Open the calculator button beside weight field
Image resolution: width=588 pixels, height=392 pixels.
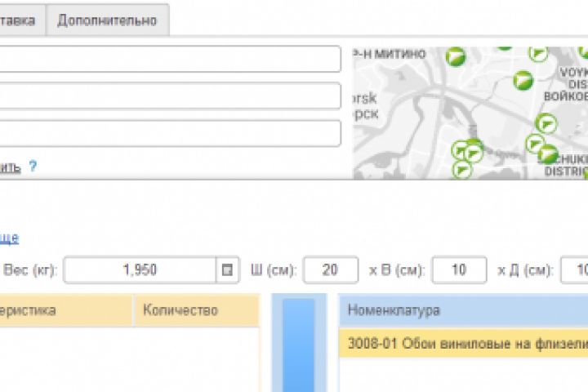click(227, 270)
